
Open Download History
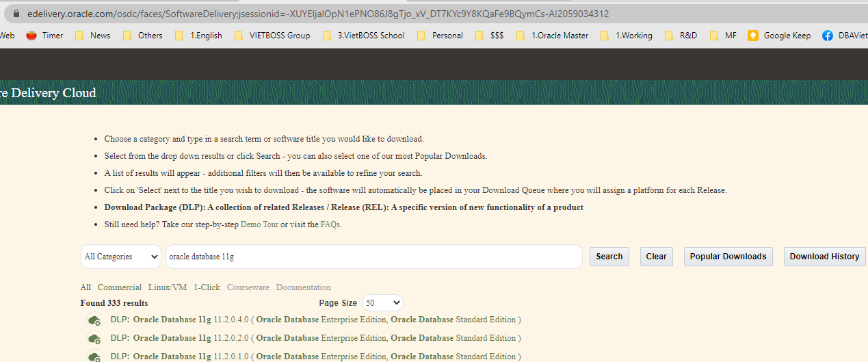tap(824, 257)
